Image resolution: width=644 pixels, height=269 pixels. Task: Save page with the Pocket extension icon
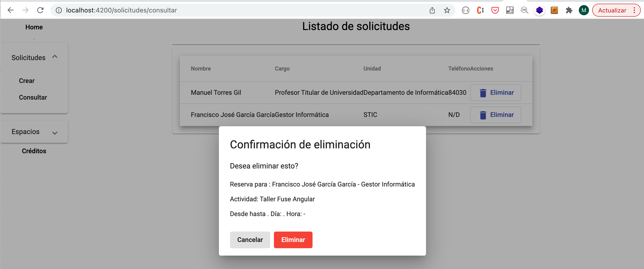pos(495,10)
